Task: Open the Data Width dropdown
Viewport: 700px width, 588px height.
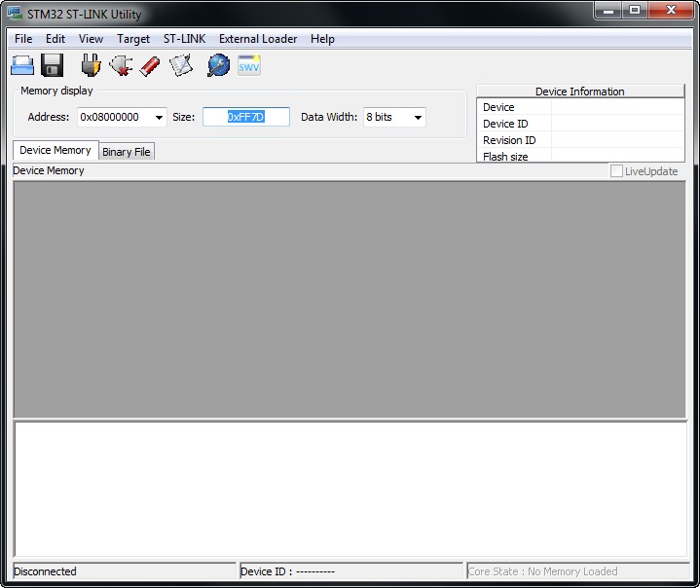Action: point(394,117)
